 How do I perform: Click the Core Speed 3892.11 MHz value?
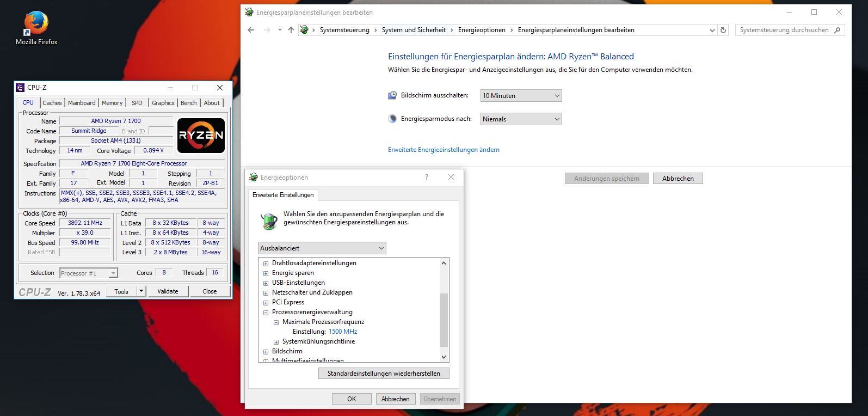coord(85,223)
